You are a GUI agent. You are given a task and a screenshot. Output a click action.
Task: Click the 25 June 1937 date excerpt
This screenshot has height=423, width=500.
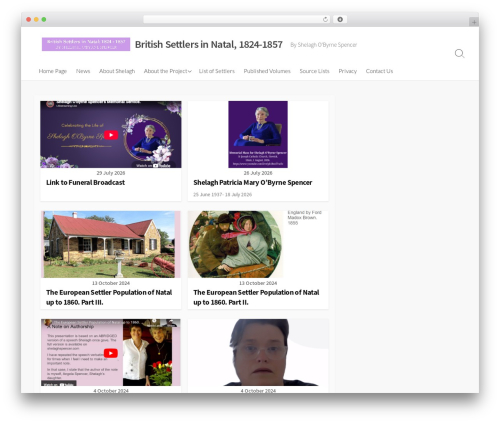coord(223,194)
